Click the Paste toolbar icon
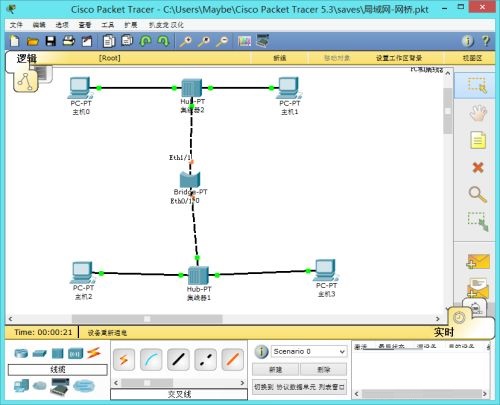This screenshot has height=405, width=500. click(x=127, y=41)
